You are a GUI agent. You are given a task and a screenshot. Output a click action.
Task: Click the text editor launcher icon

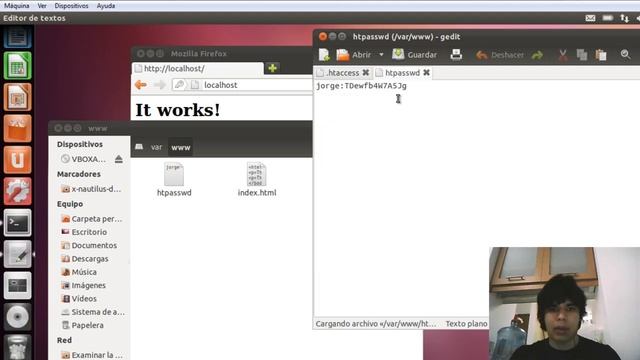pos(18,254)
